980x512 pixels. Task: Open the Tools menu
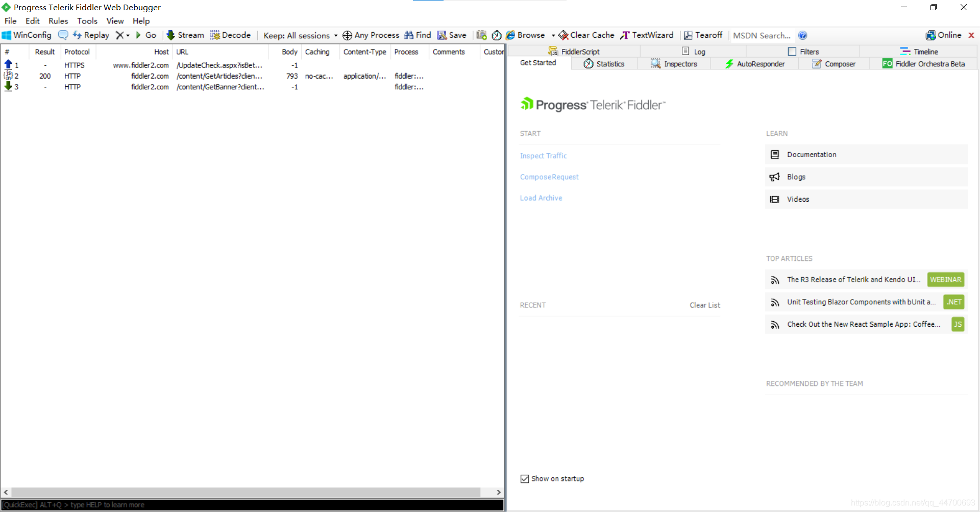[87, 21]
